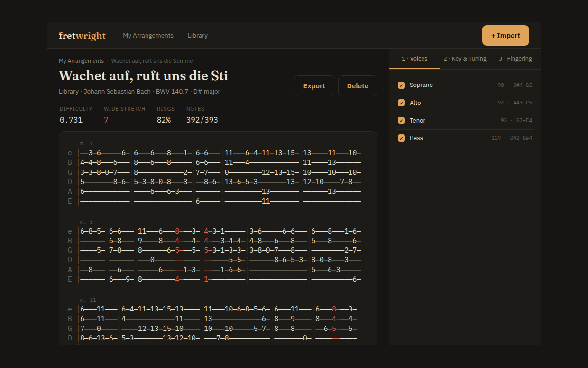Click the arrangement title heading
This screenshot has width=588, height=368.
click(x=144, y=76)
